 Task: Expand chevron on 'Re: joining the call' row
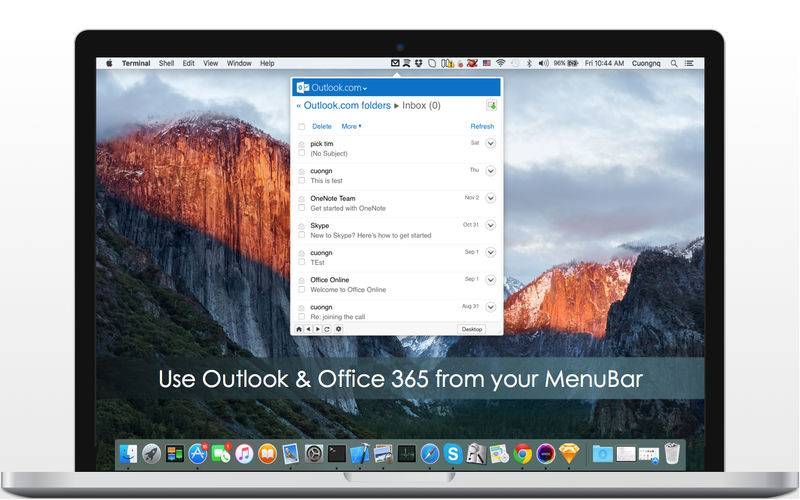click(x=490, y=307)
